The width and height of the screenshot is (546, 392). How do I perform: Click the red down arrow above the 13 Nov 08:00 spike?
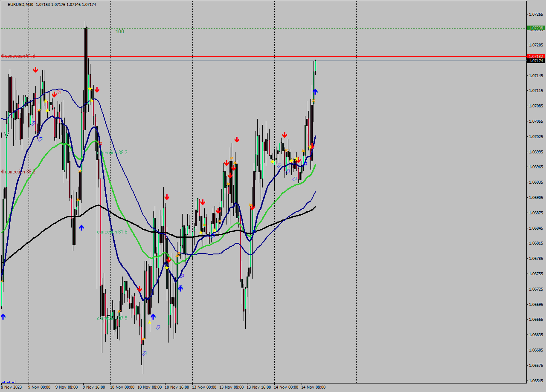coord(237,139)
